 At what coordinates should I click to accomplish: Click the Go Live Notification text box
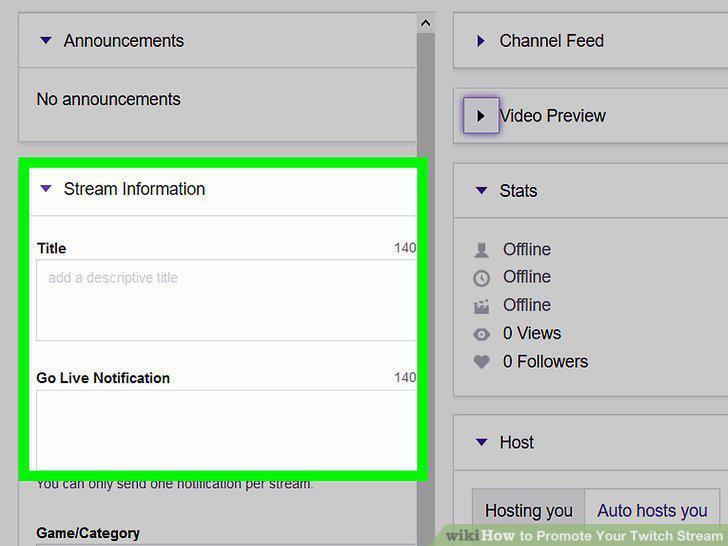[226, 429]
